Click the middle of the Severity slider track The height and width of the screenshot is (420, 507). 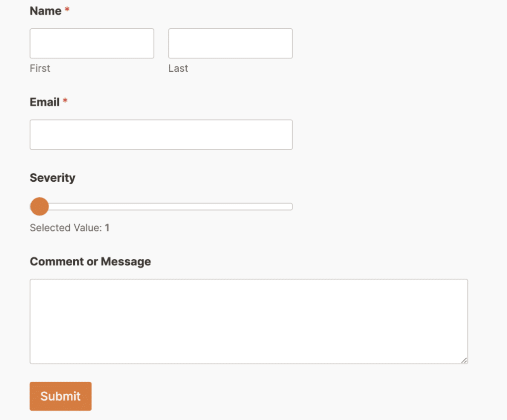coord(161,207)
